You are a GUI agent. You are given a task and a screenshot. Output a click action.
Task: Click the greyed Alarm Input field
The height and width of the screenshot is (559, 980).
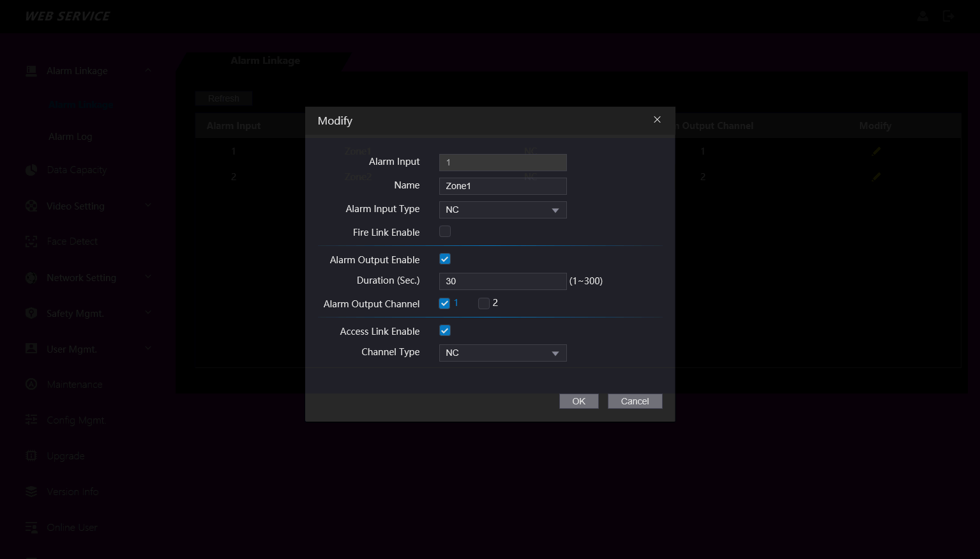(503, 162)
